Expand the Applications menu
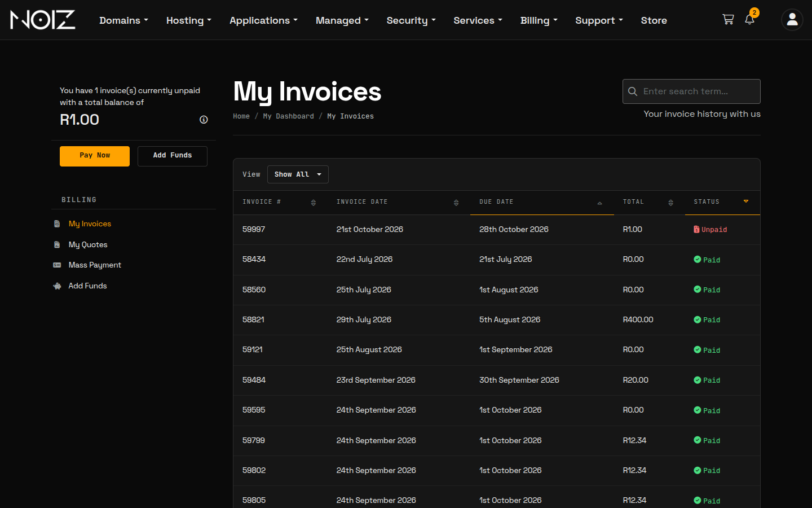Image resolution: width=812 pixels, height=508 pixels. point(263,20)
